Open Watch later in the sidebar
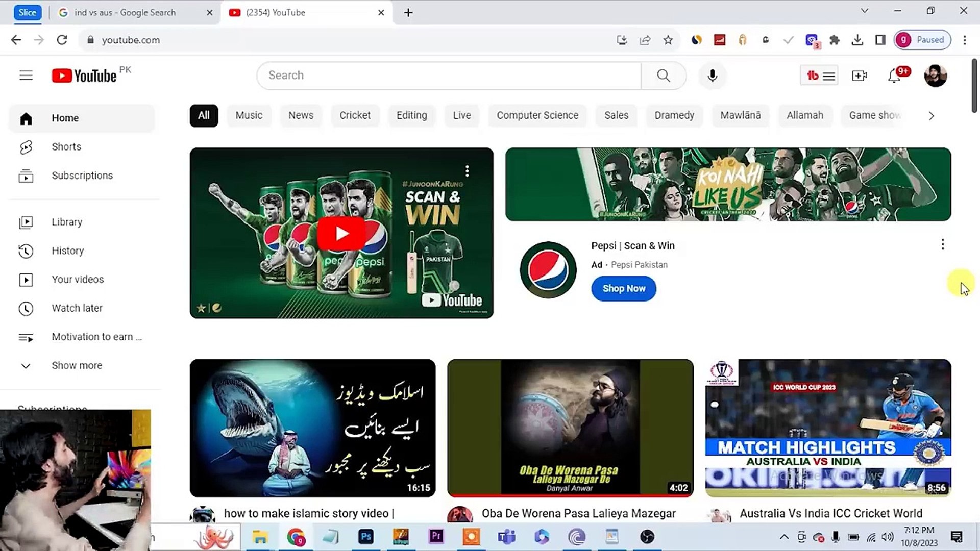The image size is (980, 551). (x=82, y=308)
